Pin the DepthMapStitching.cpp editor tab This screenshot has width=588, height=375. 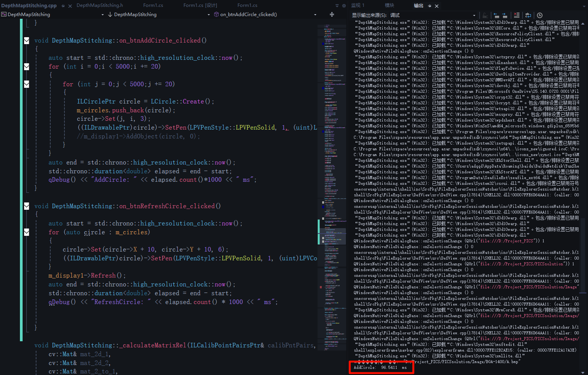63,6
